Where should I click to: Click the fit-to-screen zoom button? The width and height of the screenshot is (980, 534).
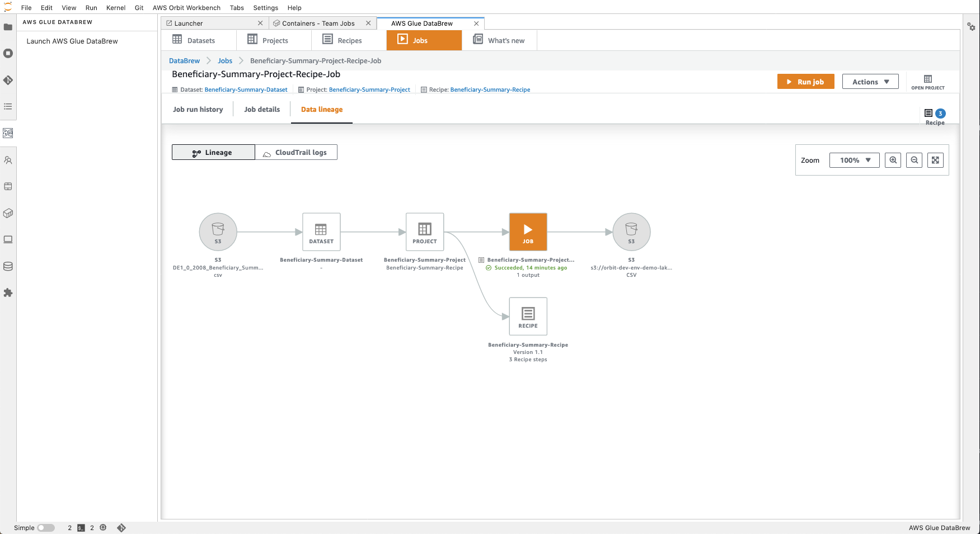point(935,160)
